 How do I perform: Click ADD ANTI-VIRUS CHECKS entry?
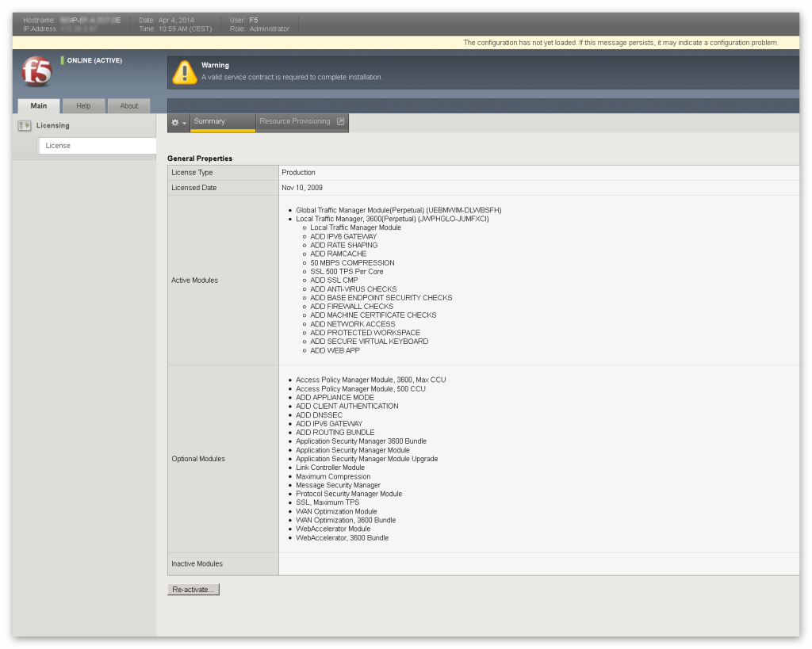(x=353, y=288)
